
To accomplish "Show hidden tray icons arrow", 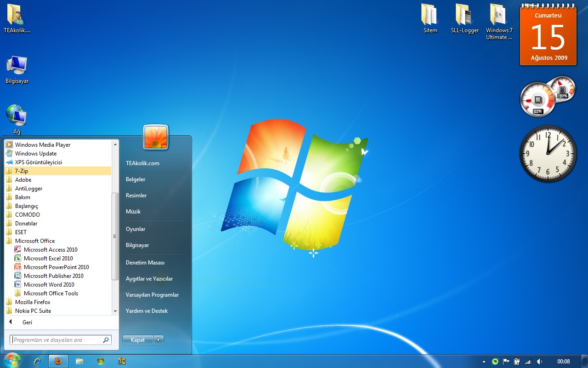I will point(484,362).
